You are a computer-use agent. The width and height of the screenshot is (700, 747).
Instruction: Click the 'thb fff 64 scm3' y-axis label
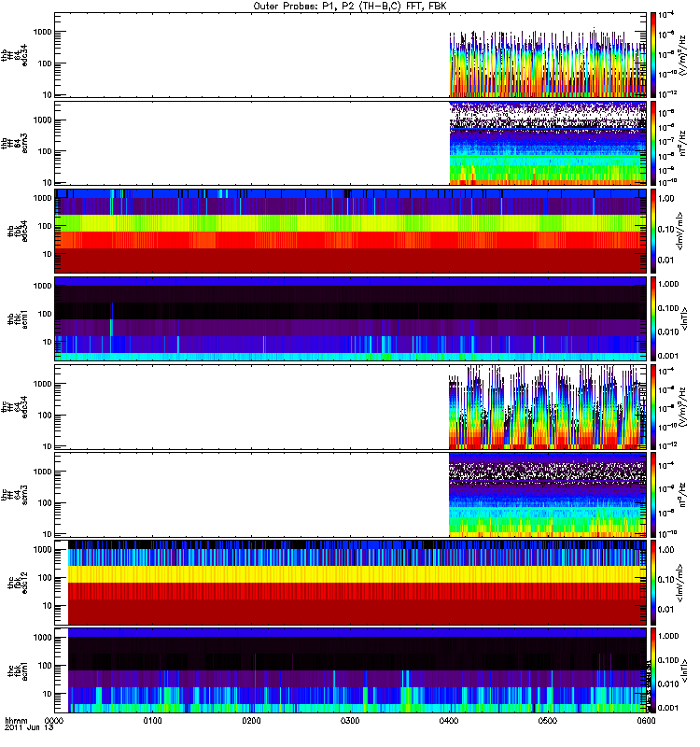(15, 143)
